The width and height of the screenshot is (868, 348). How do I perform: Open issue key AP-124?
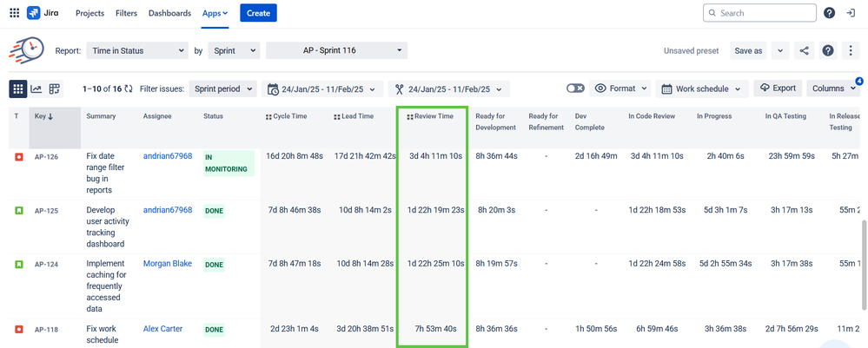click(46, 264)
